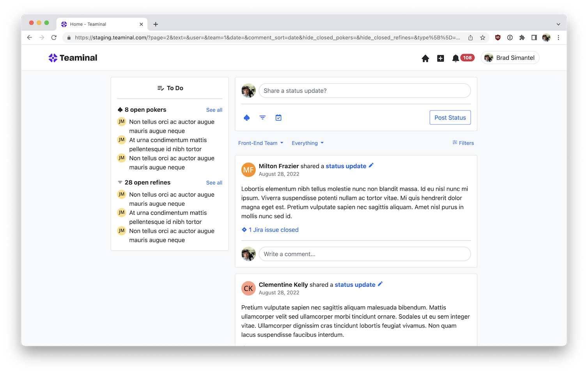Expand the browser tab search chevron
This screenshot has width=588, height=374.
pyautogui.click(x=558, y=24)
